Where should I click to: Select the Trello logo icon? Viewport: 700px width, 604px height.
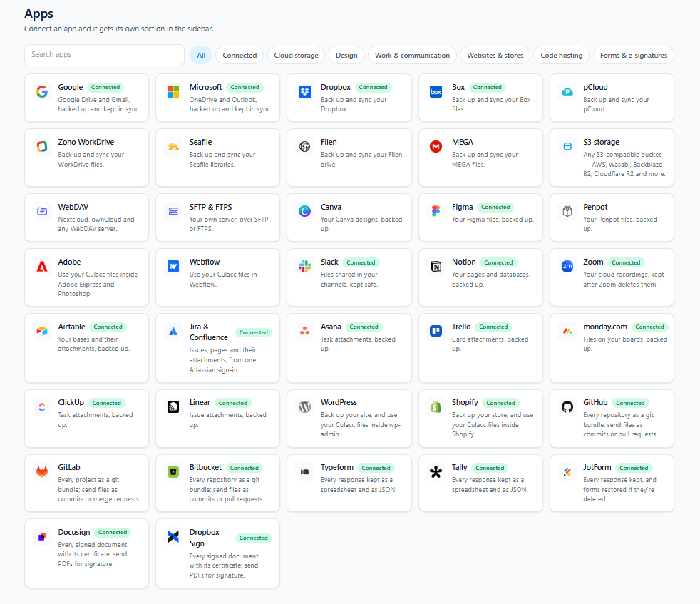[x=436, y=331]
